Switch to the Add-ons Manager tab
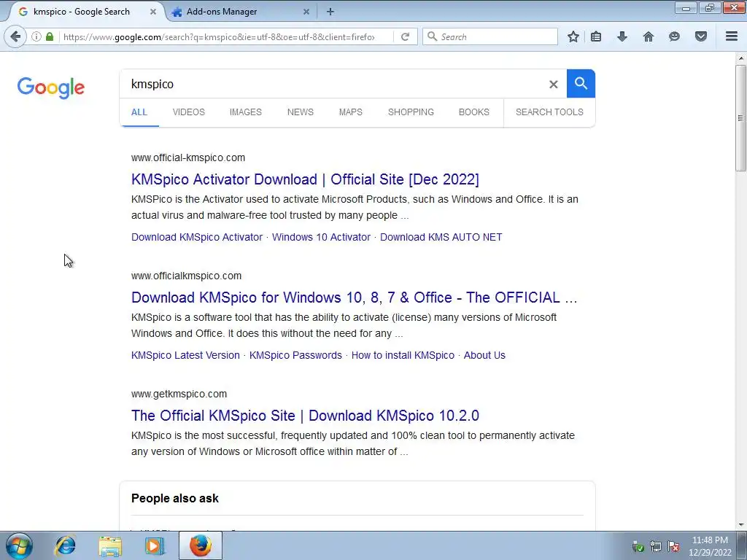This screenshot has height=560, width=747. [240, 12]
